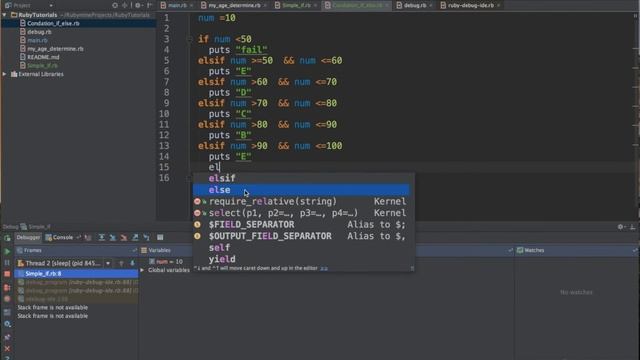Click the Run to Cursor icon
The height and width of the screenshot is (360, 640).
(147, 238)
